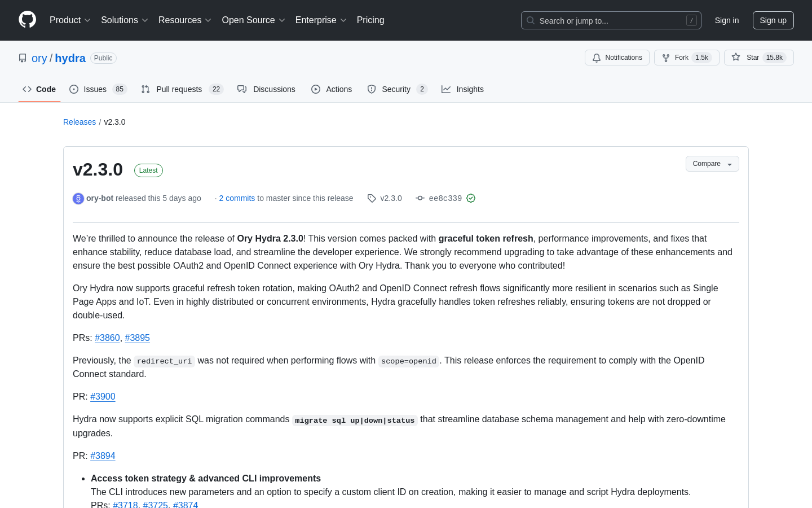Open commit ee8c339

(x=445, y=198)
